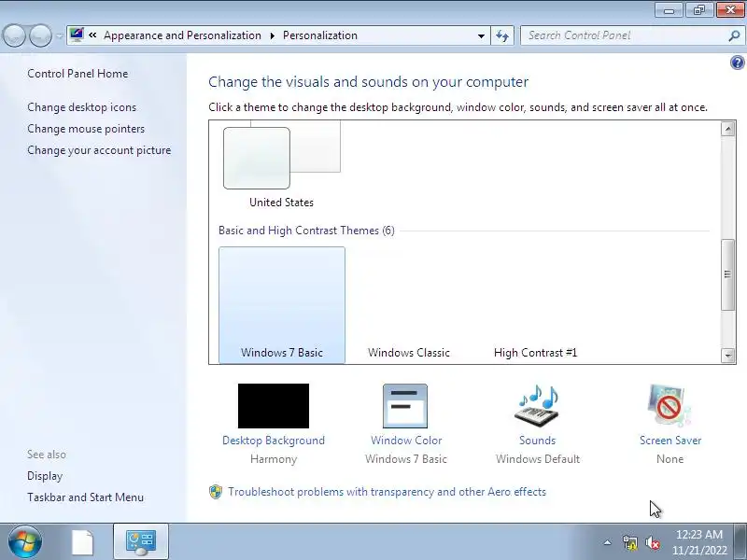Screen dimensions: 747x560
Task: Click the network status tray icon
Action: 629,542
